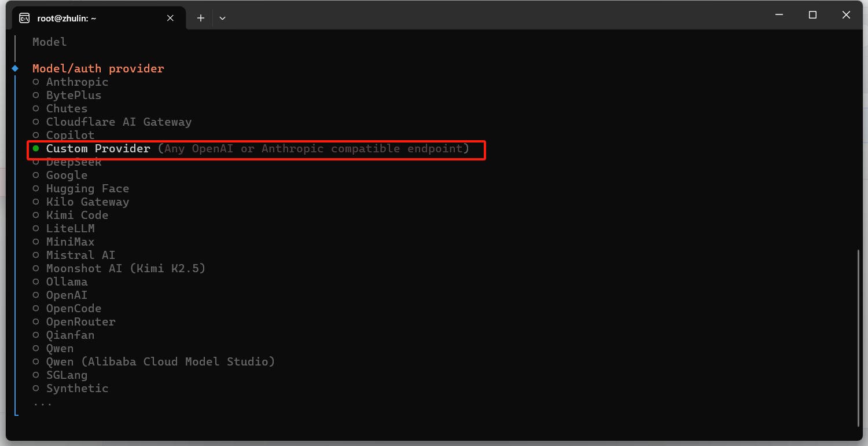
Task: Select LiteLLM provider
Action: (x=64, y=229)
